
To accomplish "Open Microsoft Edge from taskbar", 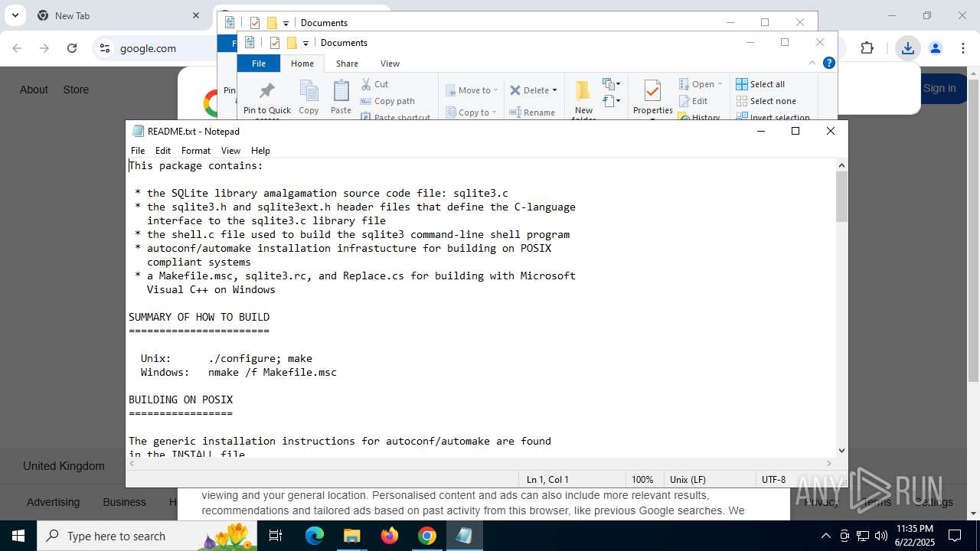I will (x=315, y=536).
